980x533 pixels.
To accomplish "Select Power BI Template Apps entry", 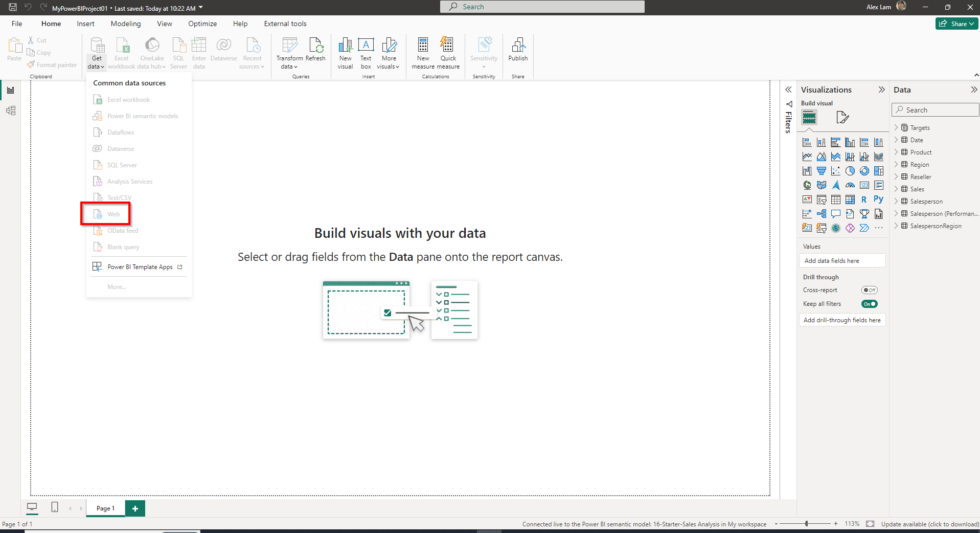I will click(139, 267).
